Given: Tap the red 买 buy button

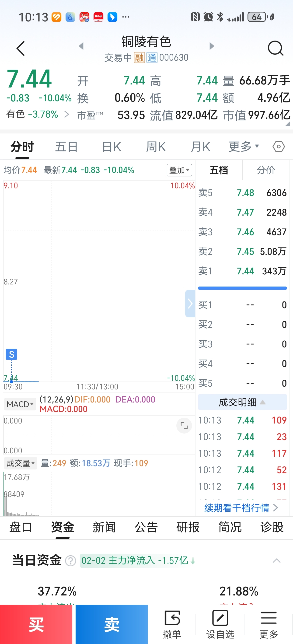Looking at the screenshot, I should pyautogui.click(x=36, y=624).
